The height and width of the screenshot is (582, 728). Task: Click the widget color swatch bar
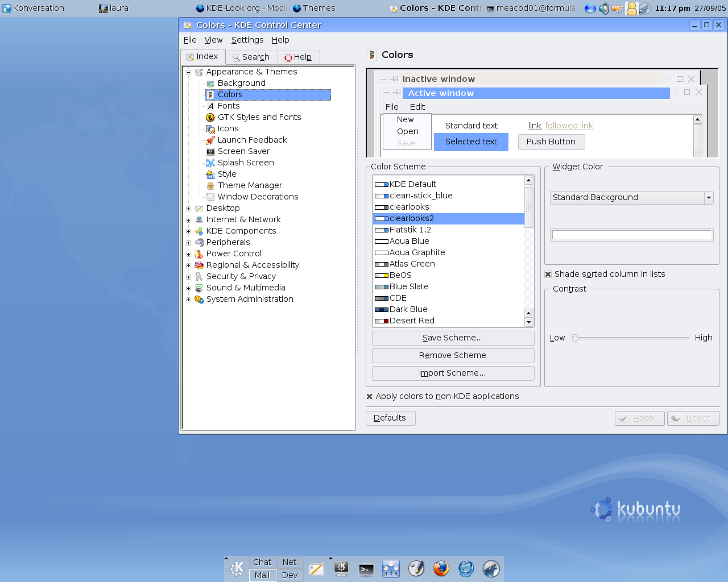click(x=631, y=235)
